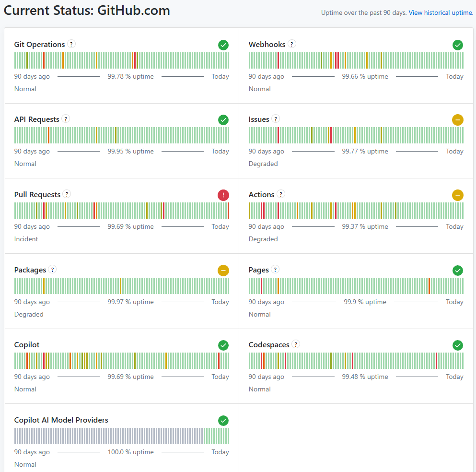Click the yellow degraded status icon for Packages
The width and height of the screenshot is (476, 472).
point(223,271)
